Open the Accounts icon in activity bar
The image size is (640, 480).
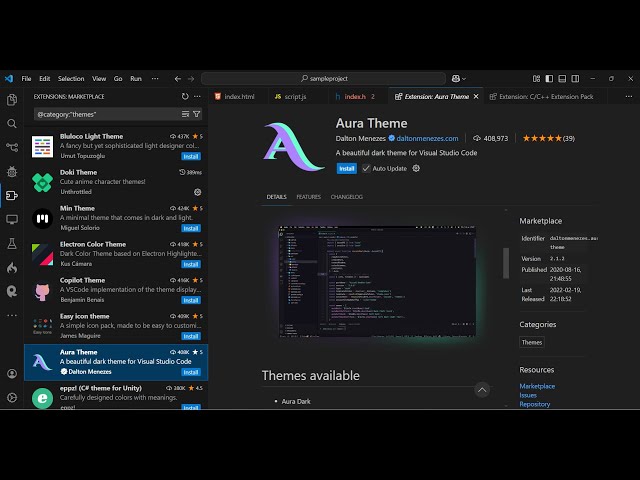click(x=12, y=373)
